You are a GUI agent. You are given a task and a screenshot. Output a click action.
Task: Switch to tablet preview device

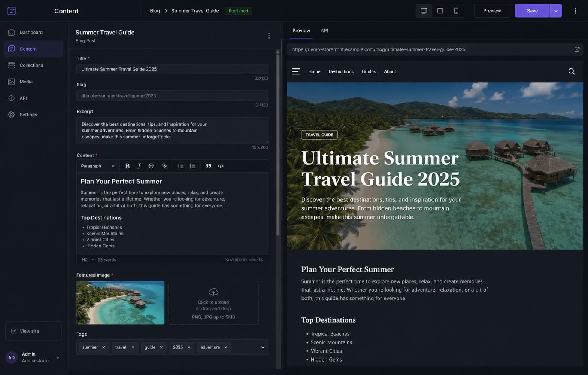440,11
